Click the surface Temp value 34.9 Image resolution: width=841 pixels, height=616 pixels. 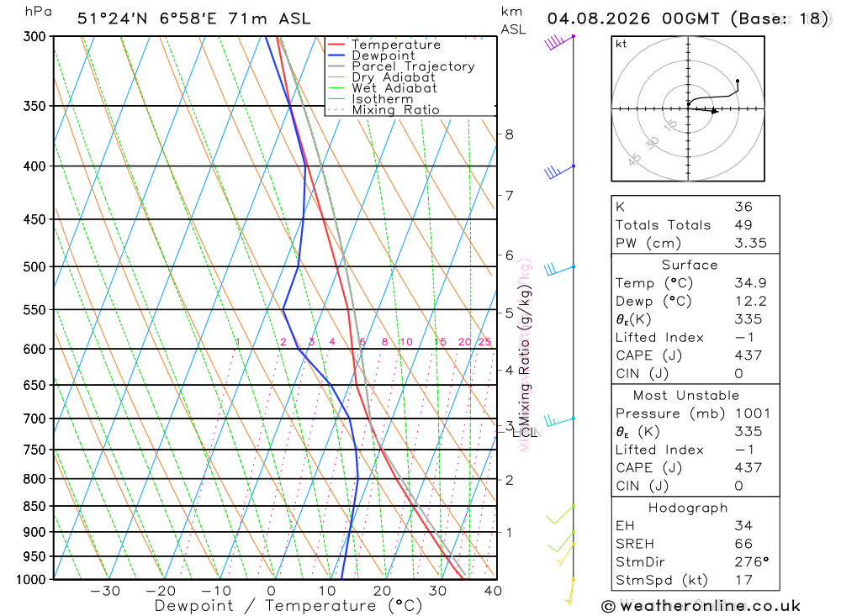(x=751, y=283)
